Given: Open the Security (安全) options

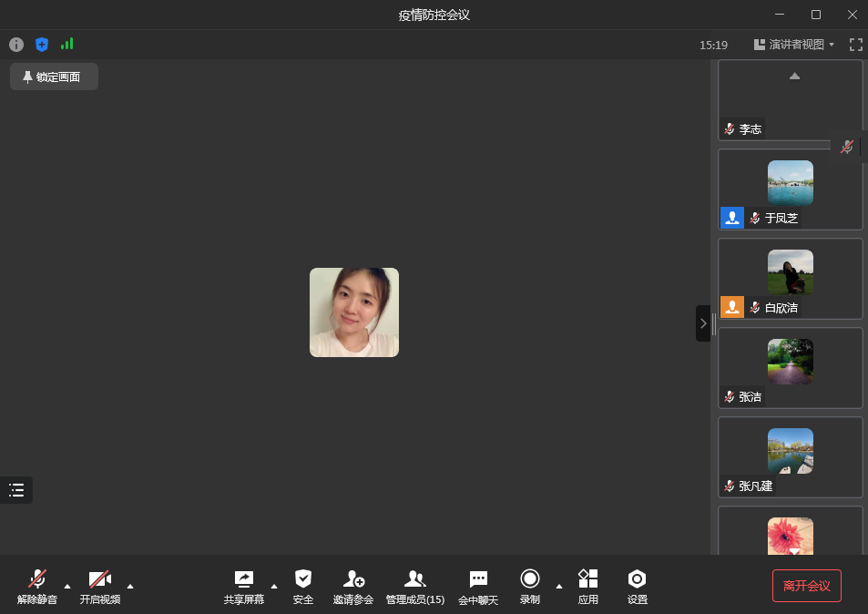Looking at the screenshot, I should point(303,586).
